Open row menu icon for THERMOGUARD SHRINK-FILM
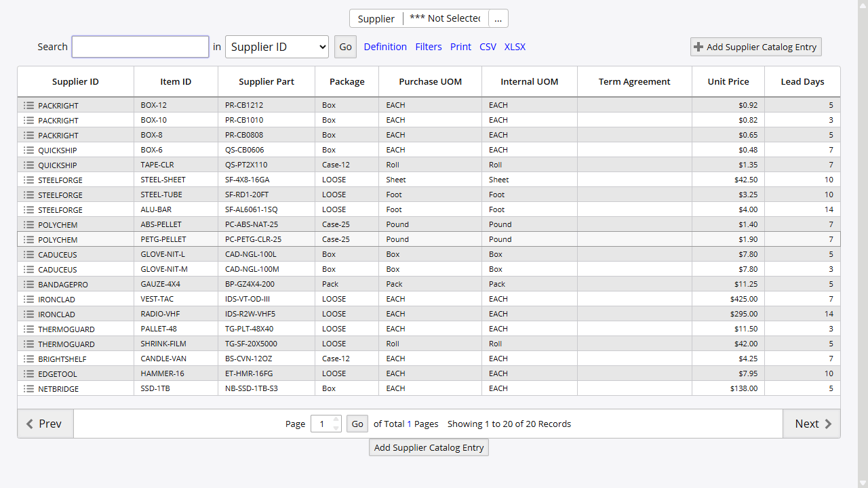 pos(27,344)
